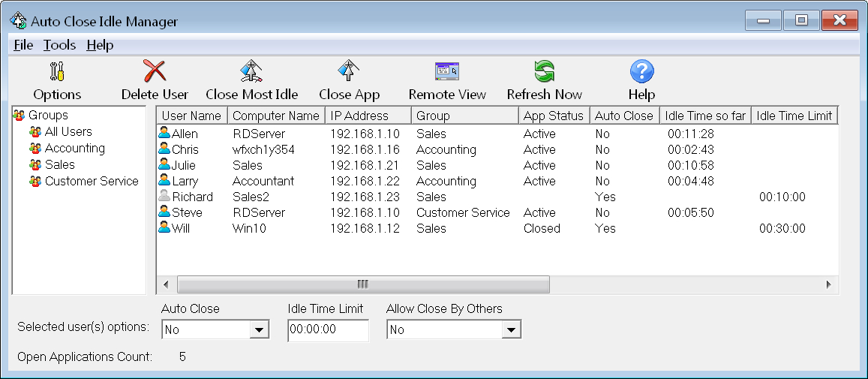Screen dimensions: 868x379
Task: Click Allen's idle time 00:11:28
Action: coord(691,134)
